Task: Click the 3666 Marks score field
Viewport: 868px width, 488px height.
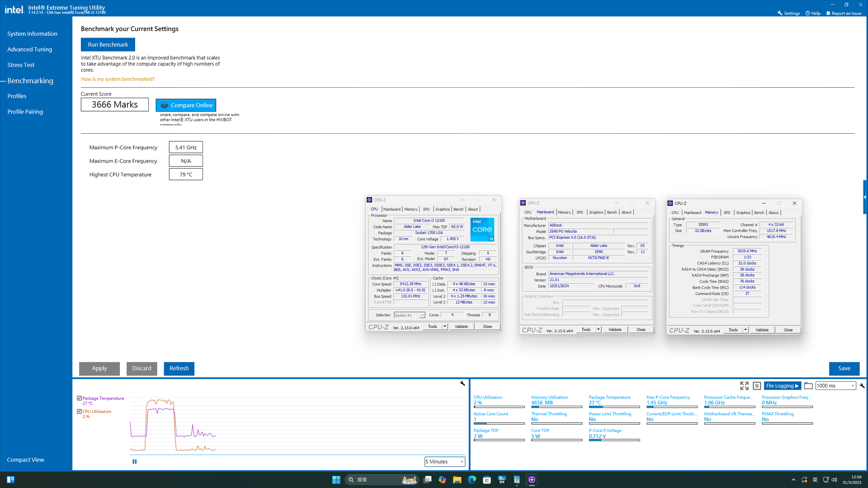Action: click(x=115, y=105)
